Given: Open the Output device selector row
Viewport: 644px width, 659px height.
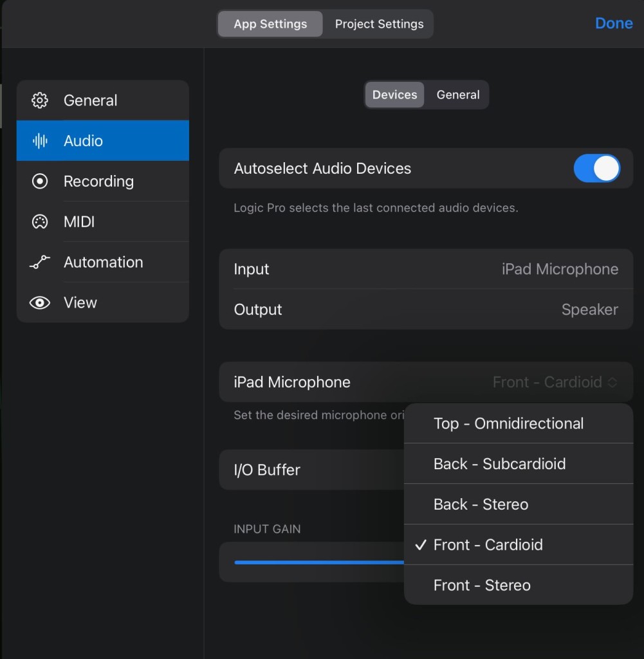Looking at the screenshot, I should point(426,310).
